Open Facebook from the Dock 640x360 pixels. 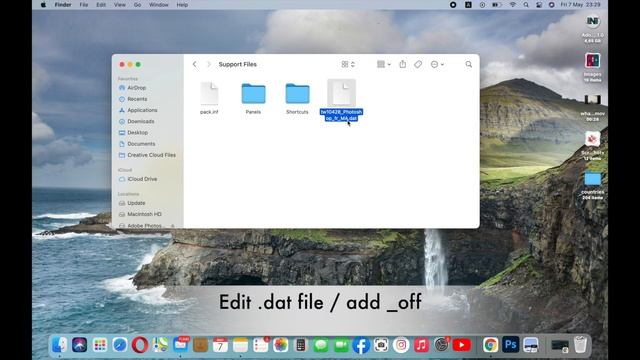click(x=361, y=345)
